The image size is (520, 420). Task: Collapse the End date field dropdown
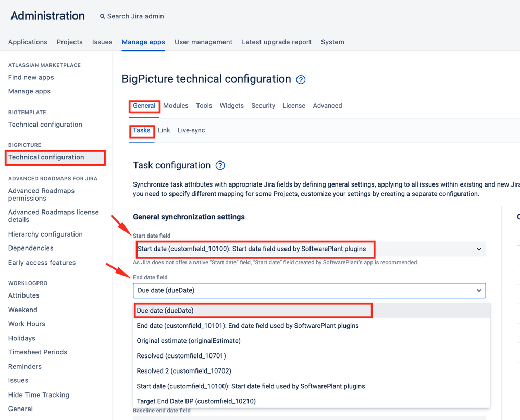pyautogui.click(x=309, y=290)
